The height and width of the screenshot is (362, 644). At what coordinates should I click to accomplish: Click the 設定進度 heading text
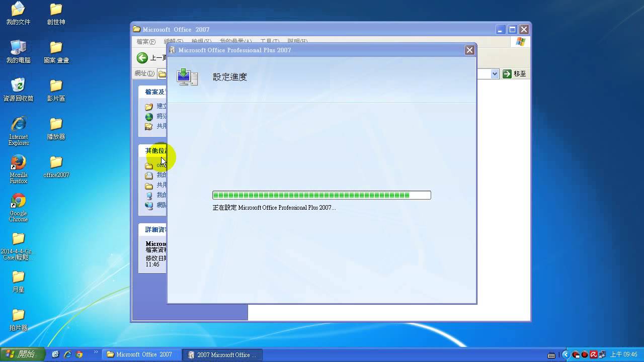pos(230,77)
